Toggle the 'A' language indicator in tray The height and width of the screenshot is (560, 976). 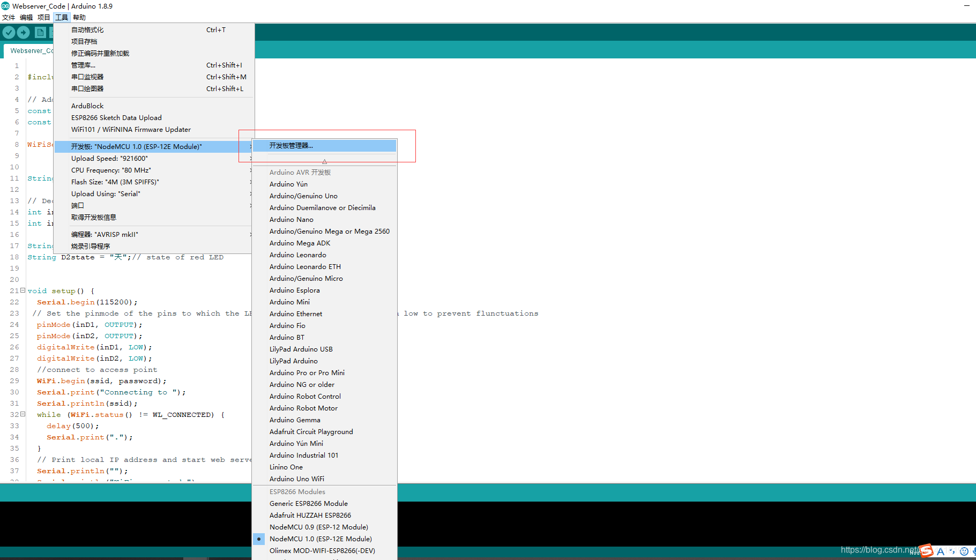(940, 551)
